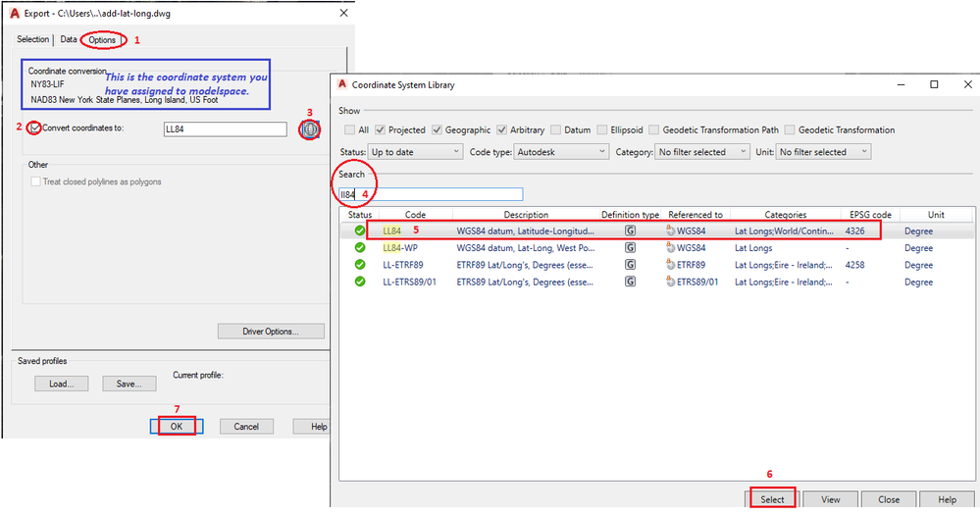The image size is (980, 514).
Task: Enable Geodetic Transformation Path checkbox
Action: click(x=653, y=129)
